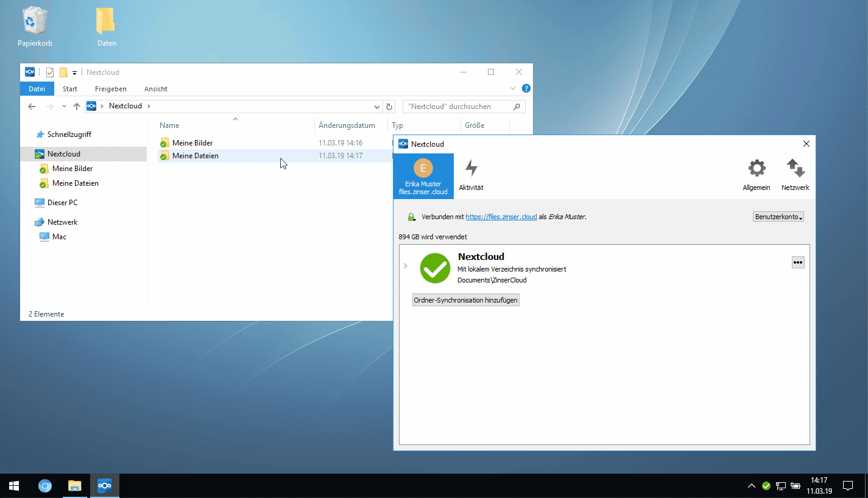Select Meine Bilder folder in file list

click(x=192, y=143)
